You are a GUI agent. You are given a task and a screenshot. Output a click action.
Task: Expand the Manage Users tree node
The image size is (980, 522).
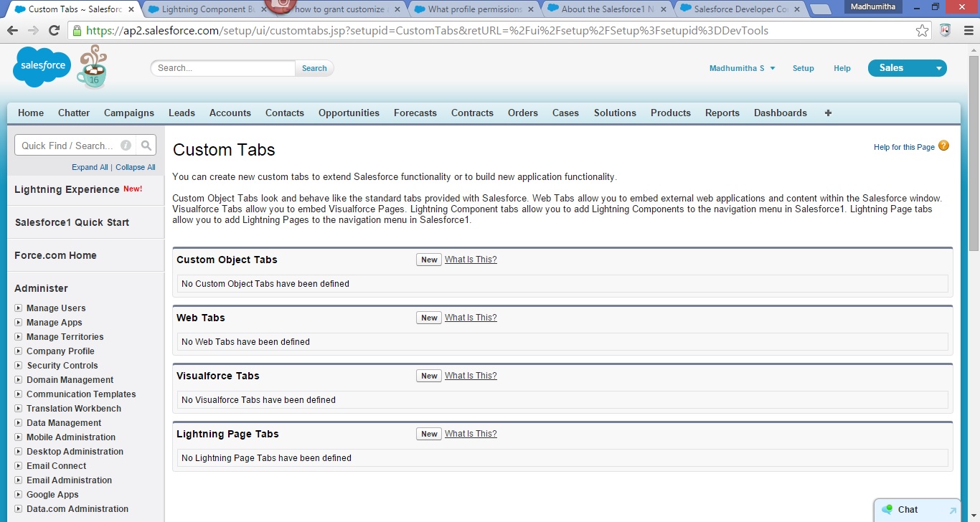[19, 308]
